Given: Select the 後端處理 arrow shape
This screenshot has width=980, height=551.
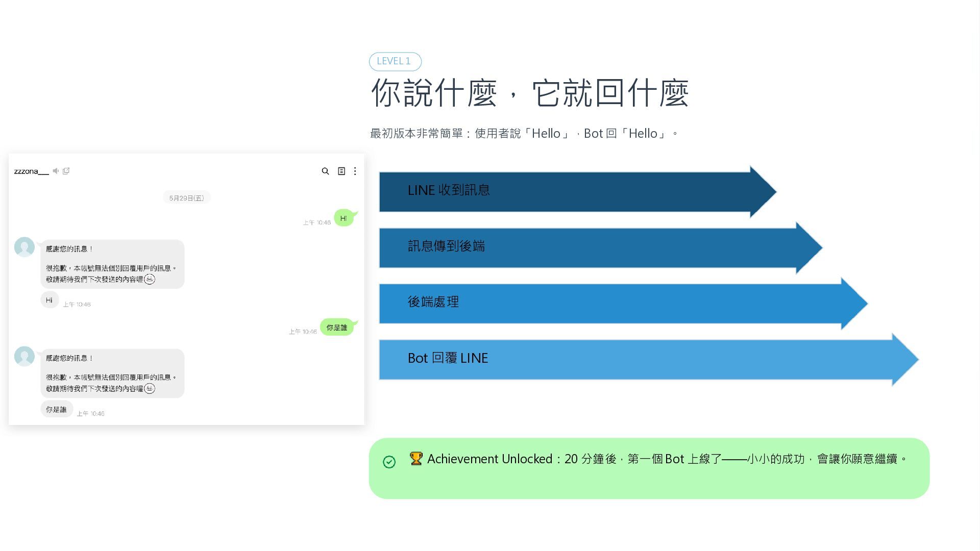Looking at the screenshot, I should [623, 304].
